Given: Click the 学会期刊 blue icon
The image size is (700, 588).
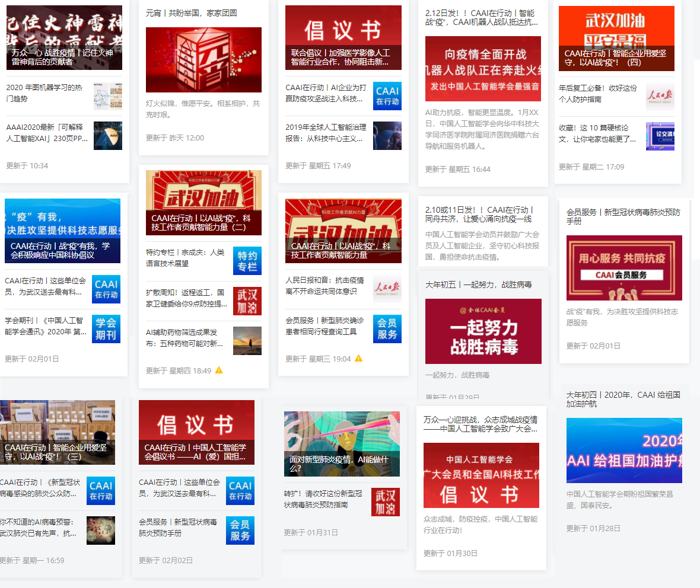Looking at the screenshot, I should coord(106,329).
